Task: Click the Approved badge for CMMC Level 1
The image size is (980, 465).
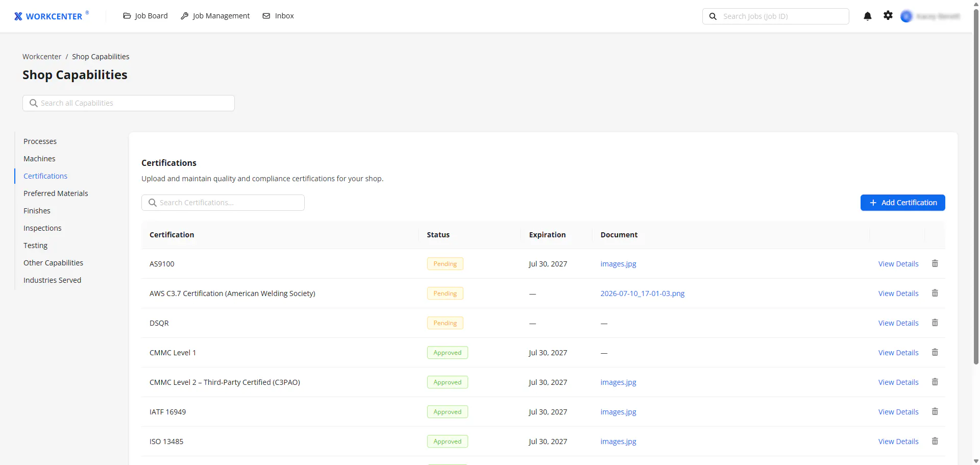Action: pyautogui.click(x=447, y=353)
